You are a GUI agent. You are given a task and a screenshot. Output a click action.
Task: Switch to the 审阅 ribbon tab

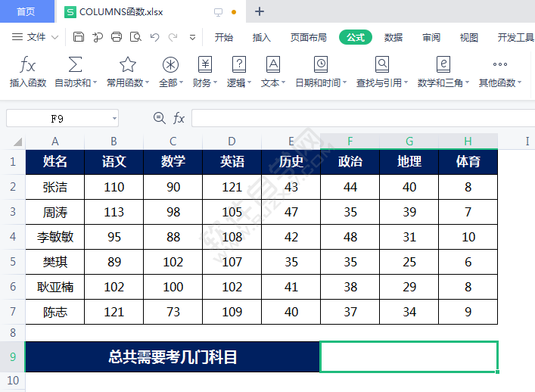pyautogui.click(x=431, y=37)
